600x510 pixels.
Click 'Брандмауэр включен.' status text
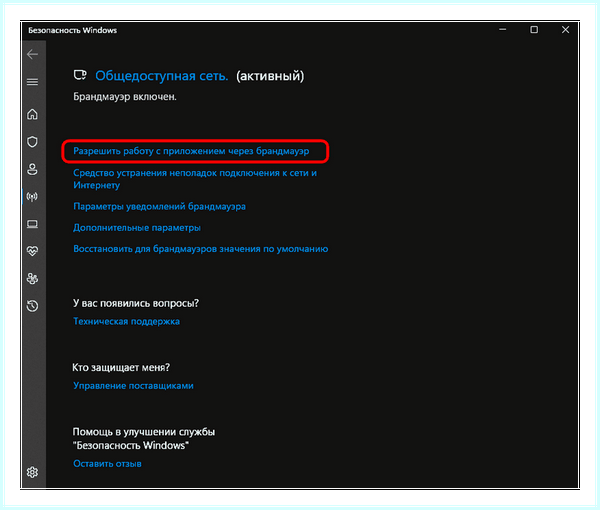pyautogui.click(x=125, y=97)
